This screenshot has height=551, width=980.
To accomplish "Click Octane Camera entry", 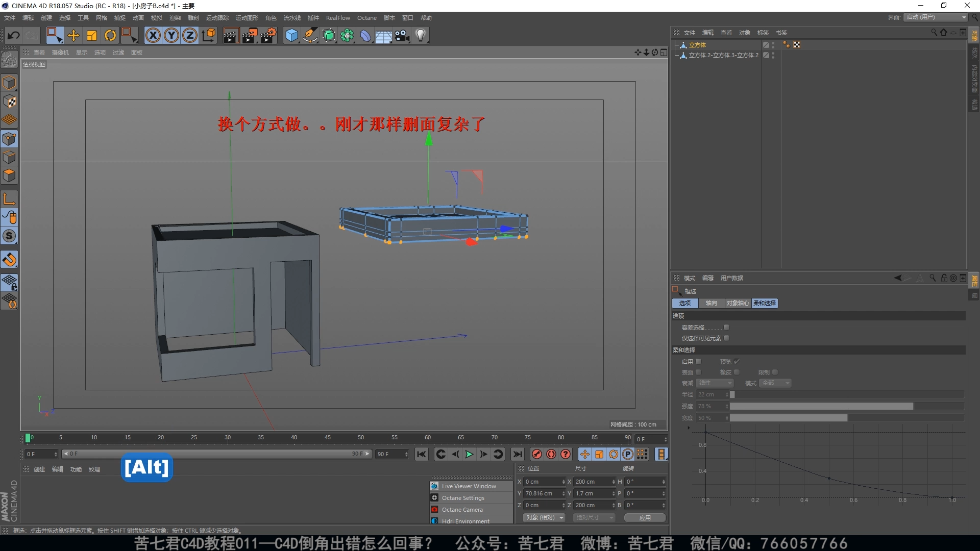I will pyautogui.click(x=471, y=510).
